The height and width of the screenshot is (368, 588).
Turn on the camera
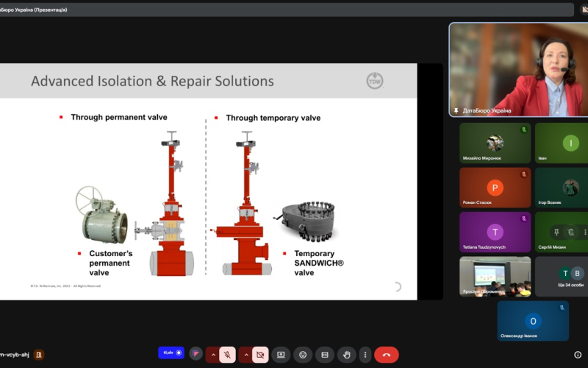pos(259,355)
